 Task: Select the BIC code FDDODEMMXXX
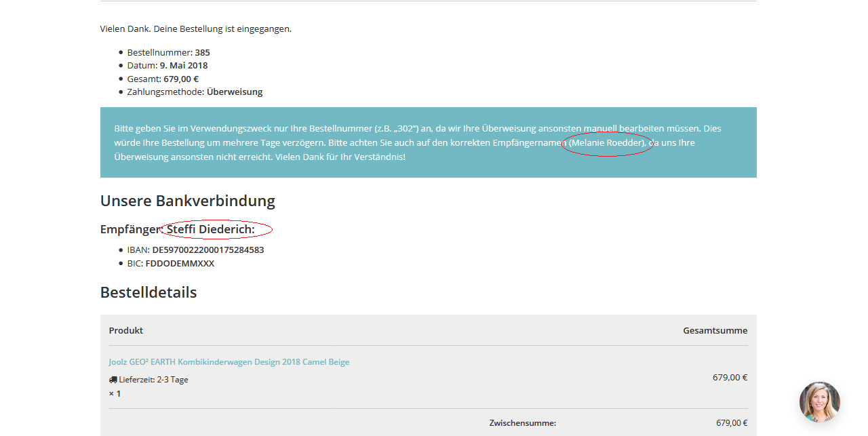click(180, 264)
